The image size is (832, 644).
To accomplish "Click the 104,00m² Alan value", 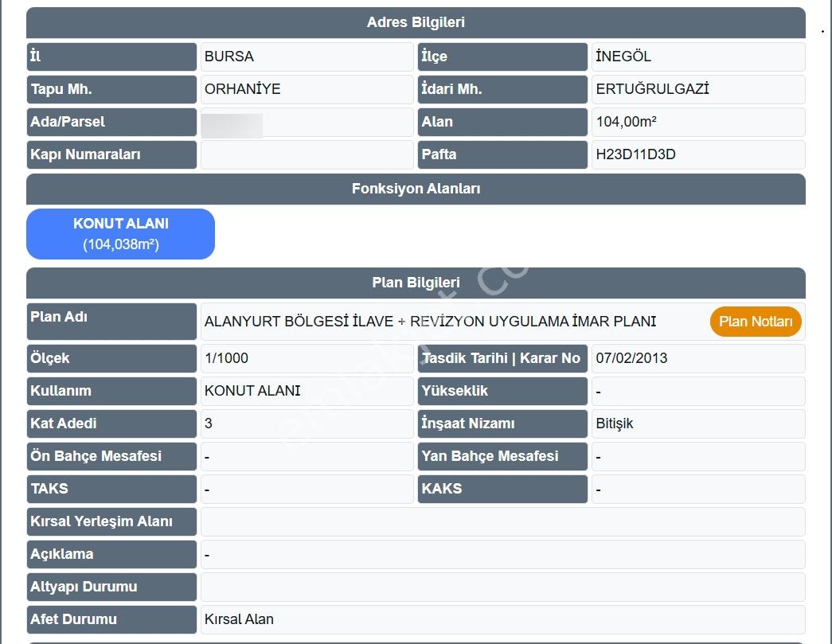I will 626,122.
